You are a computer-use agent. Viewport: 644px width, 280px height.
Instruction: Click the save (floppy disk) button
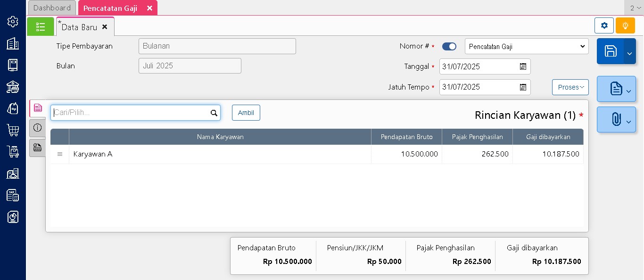tap(610, 51)
